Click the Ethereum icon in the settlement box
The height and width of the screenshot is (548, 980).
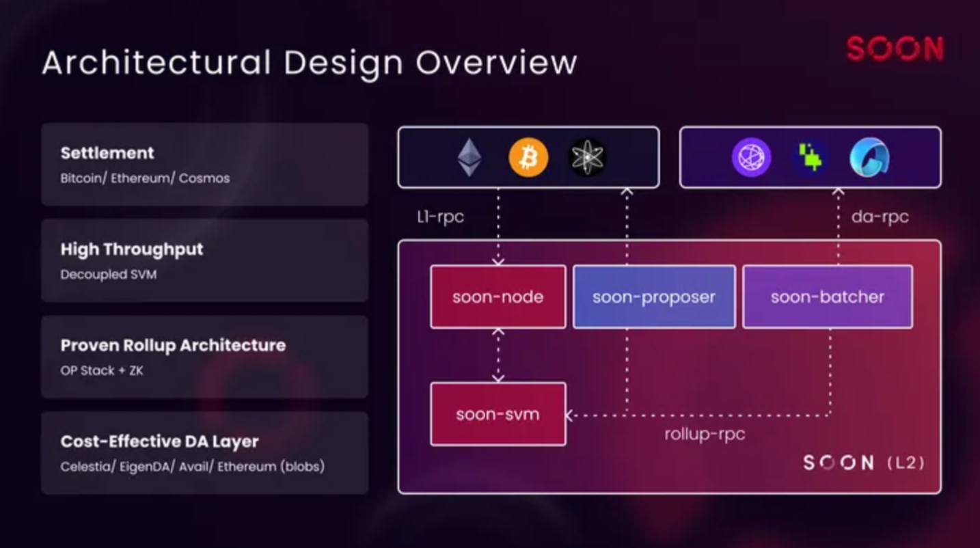pyautogui.click(x=469, y=157)
